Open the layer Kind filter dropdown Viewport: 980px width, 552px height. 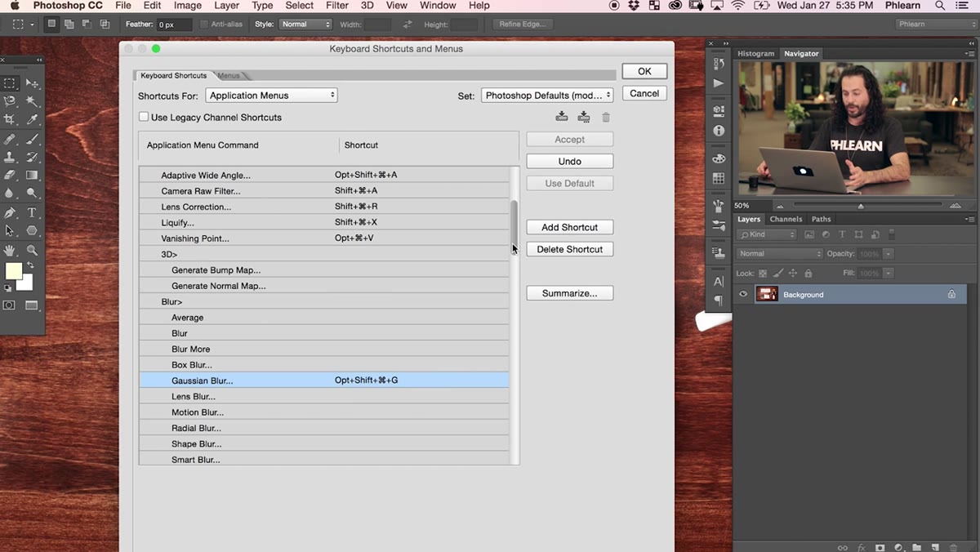click(767, 234)
